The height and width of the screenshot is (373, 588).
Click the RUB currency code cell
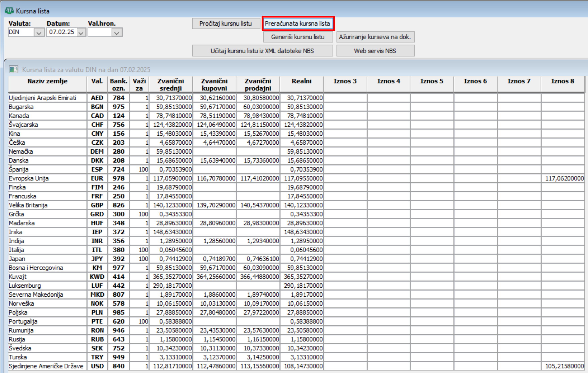pyautogui.click(x=97, y=339)
